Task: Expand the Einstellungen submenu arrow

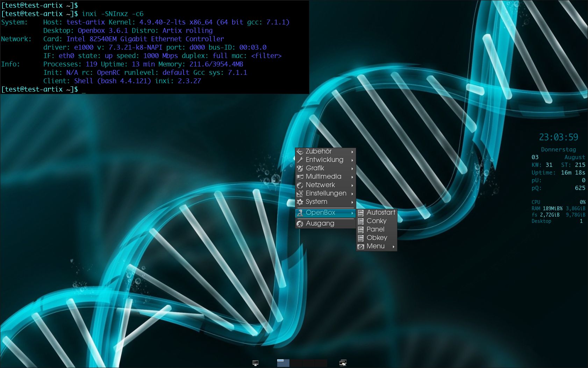Action: tap(352, 194)
